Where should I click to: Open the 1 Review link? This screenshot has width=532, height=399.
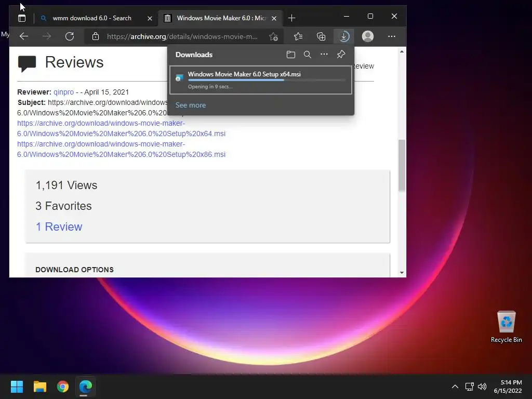59,227
